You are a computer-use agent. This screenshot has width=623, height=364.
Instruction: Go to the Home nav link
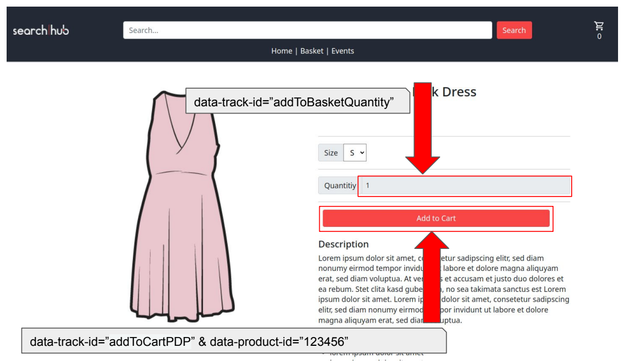(281, 51)
